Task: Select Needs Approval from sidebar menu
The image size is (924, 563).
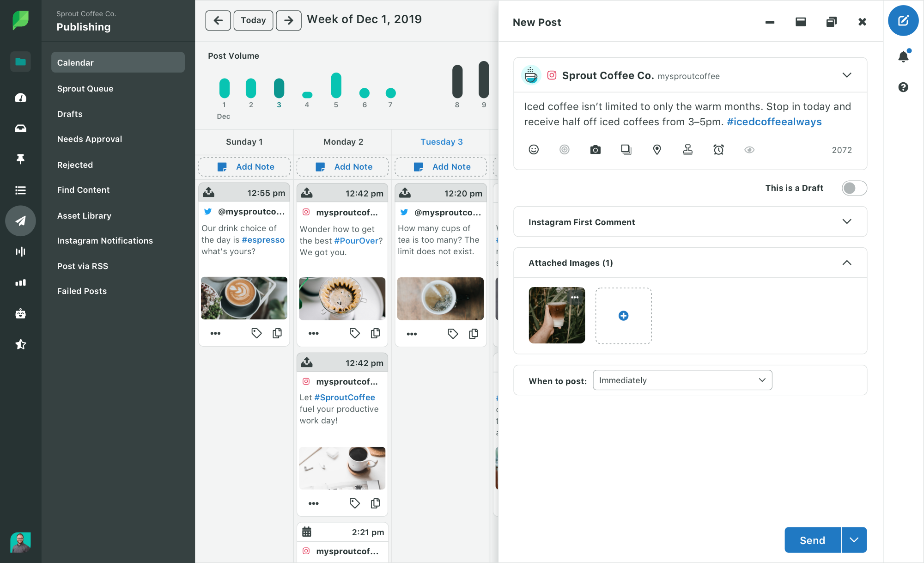Action: 89,139
